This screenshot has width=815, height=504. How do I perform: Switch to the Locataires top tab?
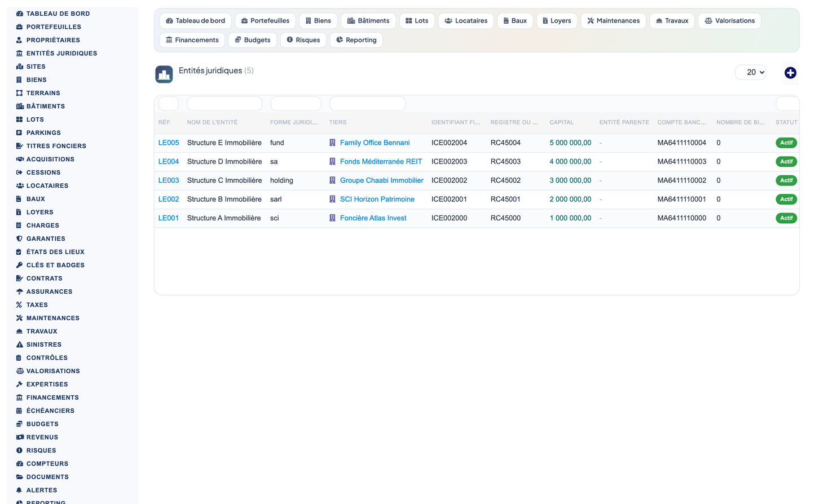466,21
